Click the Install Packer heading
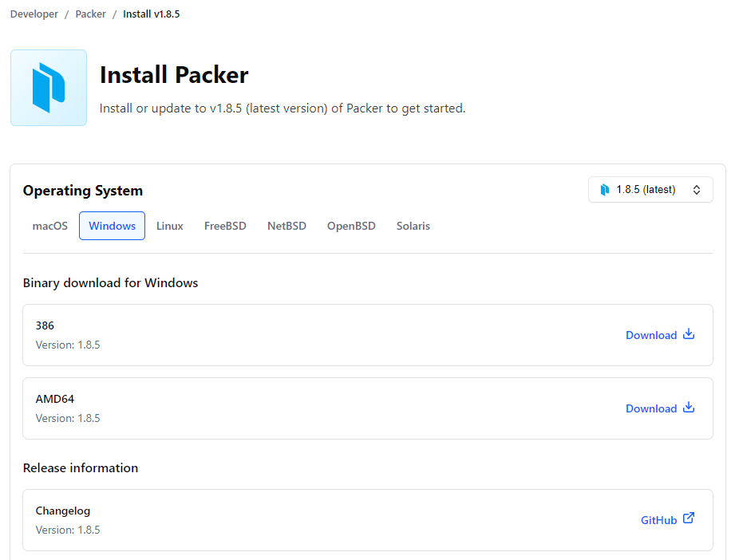Screen dimensions: 735x560 174,75
